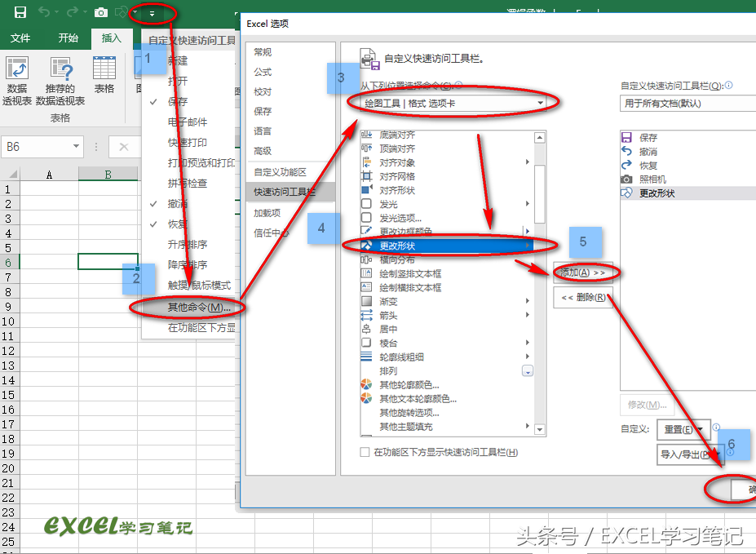Open 绘图工具 | 格式 选项卡 command source dropdown
This screenshot has width=756, height=554.
[x=455, y=103]
